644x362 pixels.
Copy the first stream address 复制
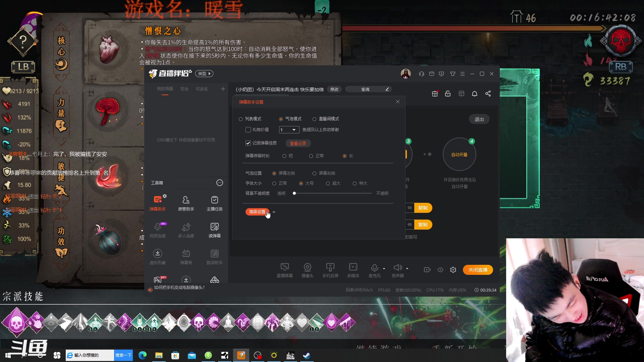pos(423,208)
